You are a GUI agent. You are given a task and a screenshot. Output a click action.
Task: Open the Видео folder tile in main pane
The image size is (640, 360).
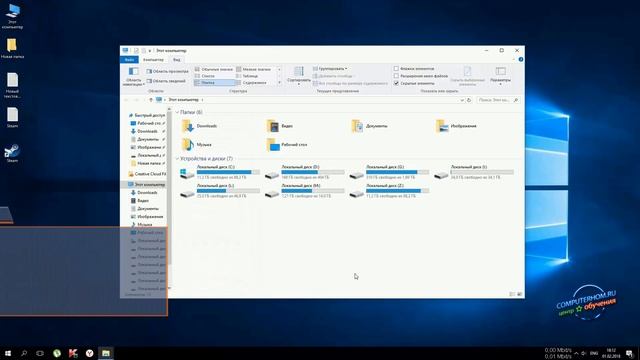tap(280, 126)
